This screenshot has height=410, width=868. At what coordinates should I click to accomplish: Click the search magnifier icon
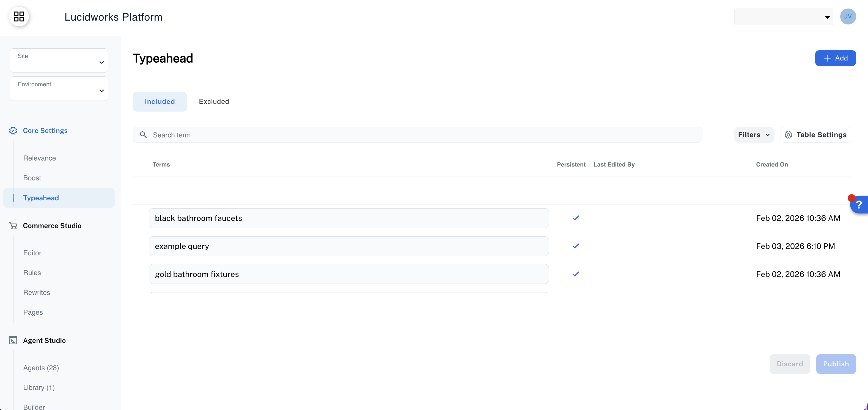(143, 134)
